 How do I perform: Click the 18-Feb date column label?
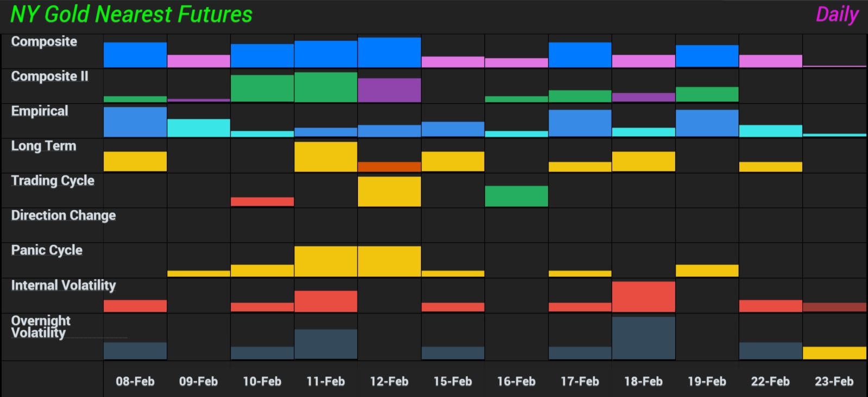click(x=643, y=381)
